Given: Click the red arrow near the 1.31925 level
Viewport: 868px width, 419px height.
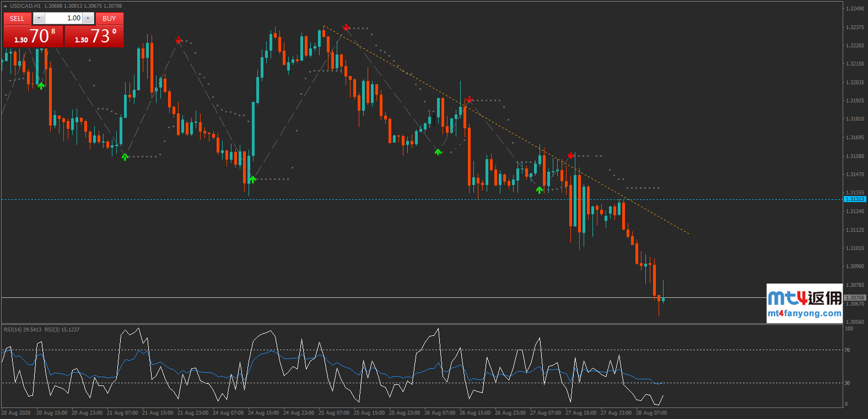Looking at the screenshot, I should (469, 100).
